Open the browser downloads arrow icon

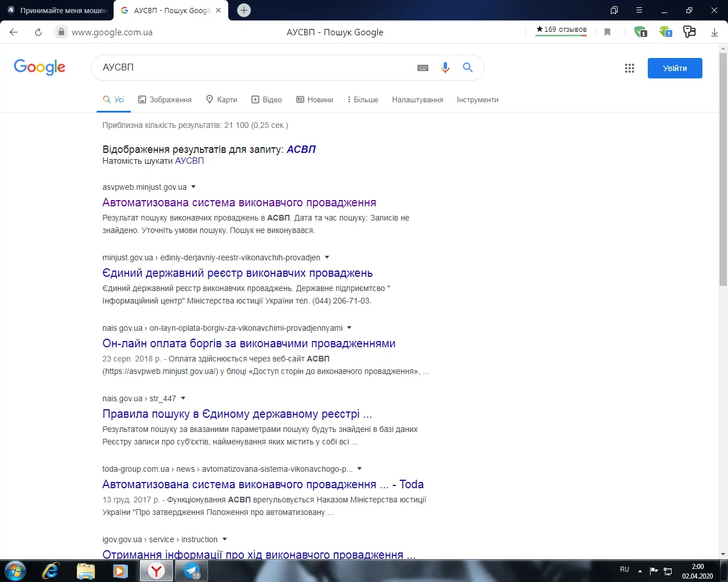point(714,32)
